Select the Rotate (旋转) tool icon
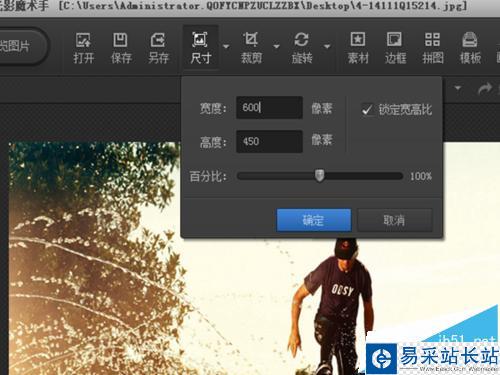This screenshot has width=500, height=375. point(302,48)
